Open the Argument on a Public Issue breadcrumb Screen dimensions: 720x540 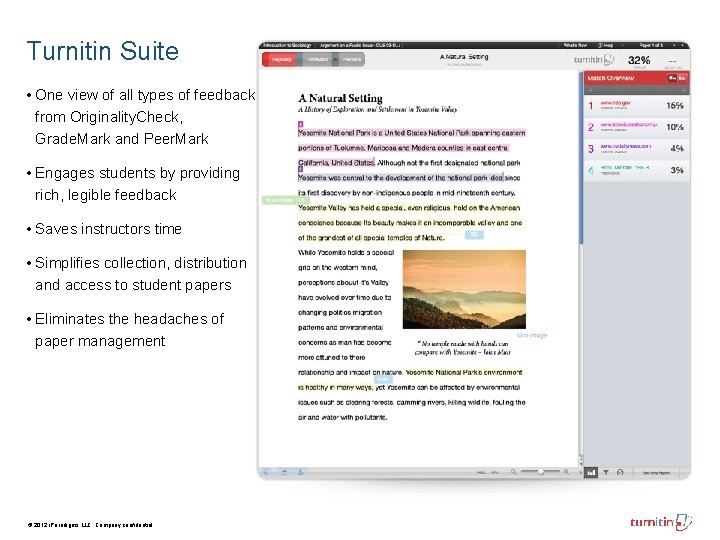click(360, 45)
